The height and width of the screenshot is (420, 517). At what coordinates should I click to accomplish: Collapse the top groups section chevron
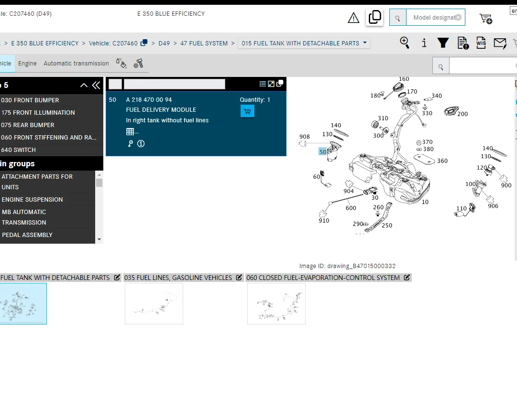click(84, 86)
